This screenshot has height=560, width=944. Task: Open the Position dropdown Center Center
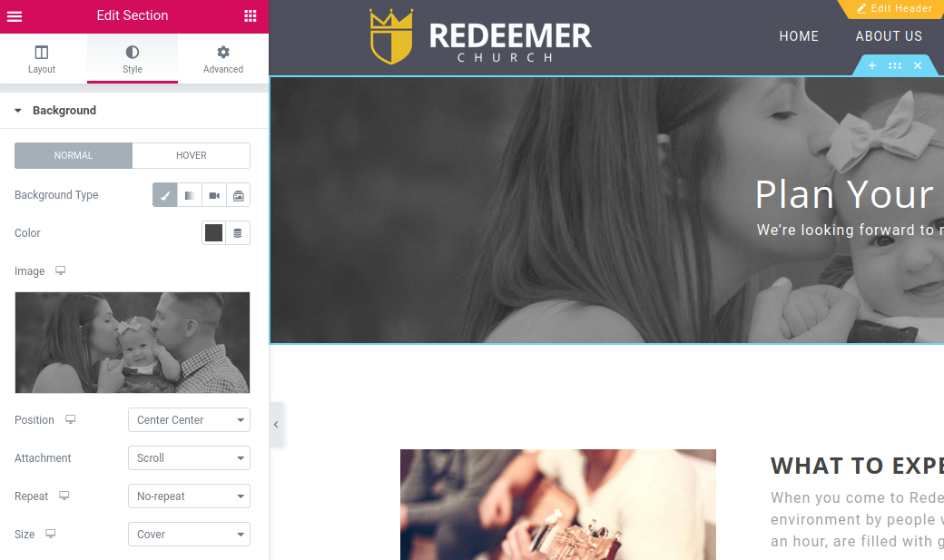click(189, 419)
